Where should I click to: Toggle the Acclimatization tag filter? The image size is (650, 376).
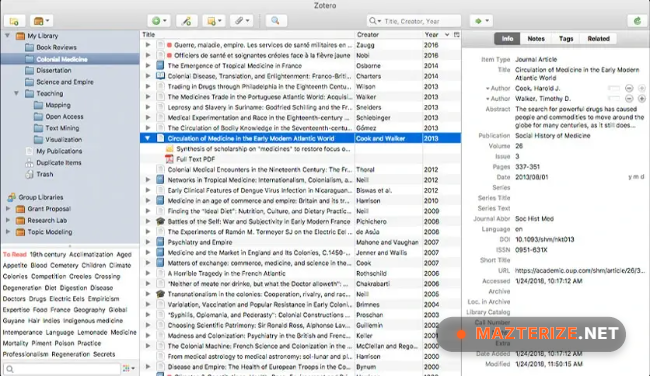[x=91, y=255]
